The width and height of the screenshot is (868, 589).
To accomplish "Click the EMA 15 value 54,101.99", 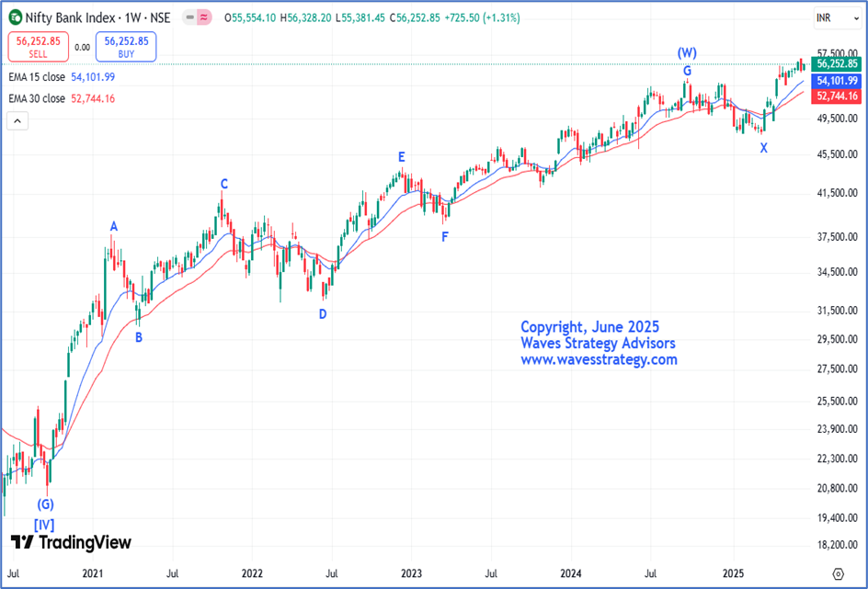I will tap(93, 77).
